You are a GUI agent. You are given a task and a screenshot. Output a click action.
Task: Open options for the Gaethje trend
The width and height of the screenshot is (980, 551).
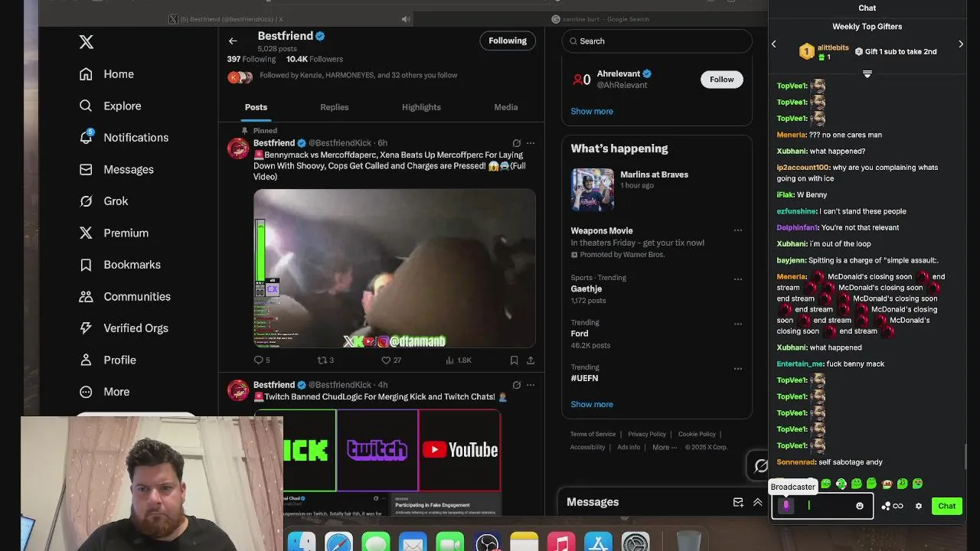738,279
